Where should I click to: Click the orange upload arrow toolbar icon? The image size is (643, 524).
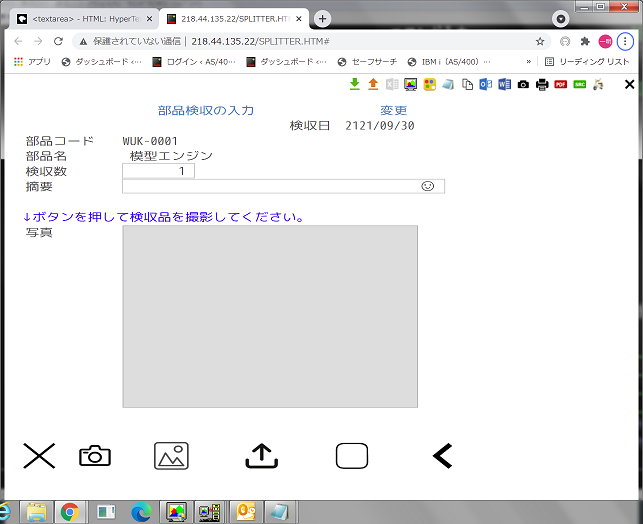[373, 85]
